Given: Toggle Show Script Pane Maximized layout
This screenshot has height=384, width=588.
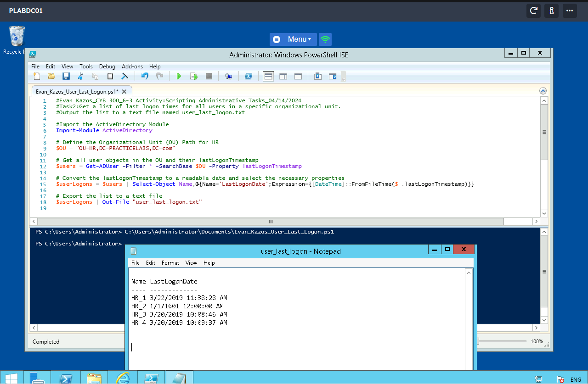Looking at the screenshot, I should point(298,76).
